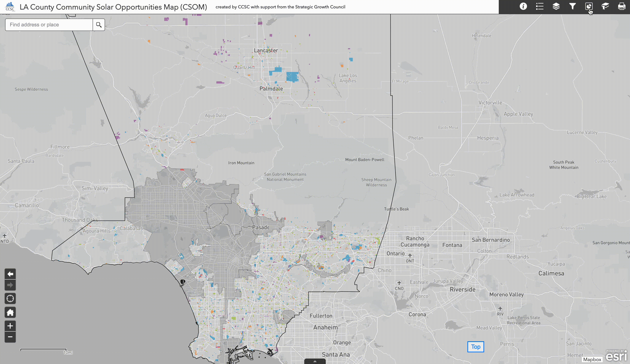Click the CCSC logo in header
This screenshot has width=630, height=364.
pos(10,7)
